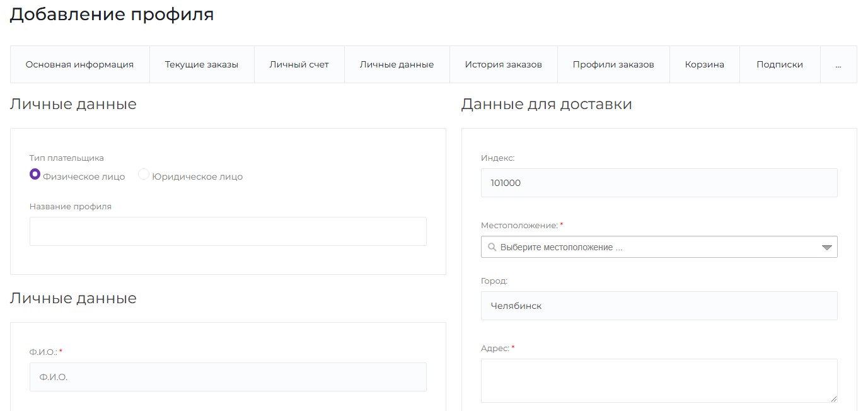Open the Личные данные tab
The width and height of the screenshot is (868, 411).
(396, 64)
